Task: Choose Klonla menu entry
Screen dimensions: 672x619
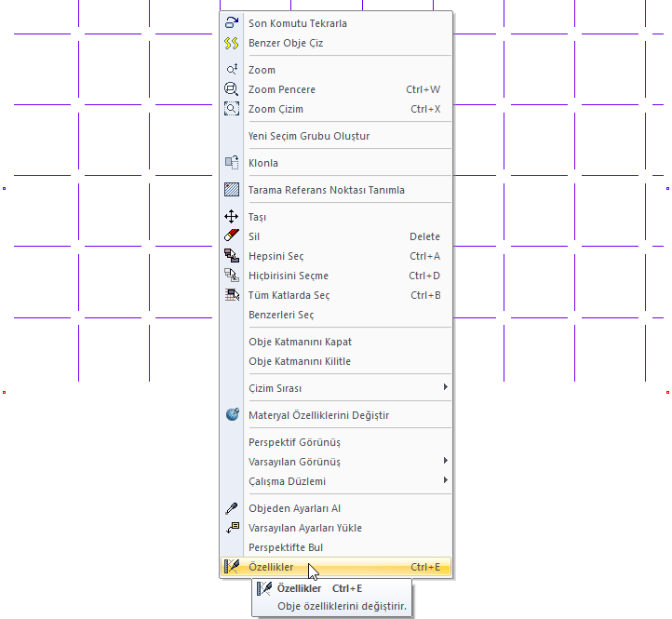Action: pos(336,163)
